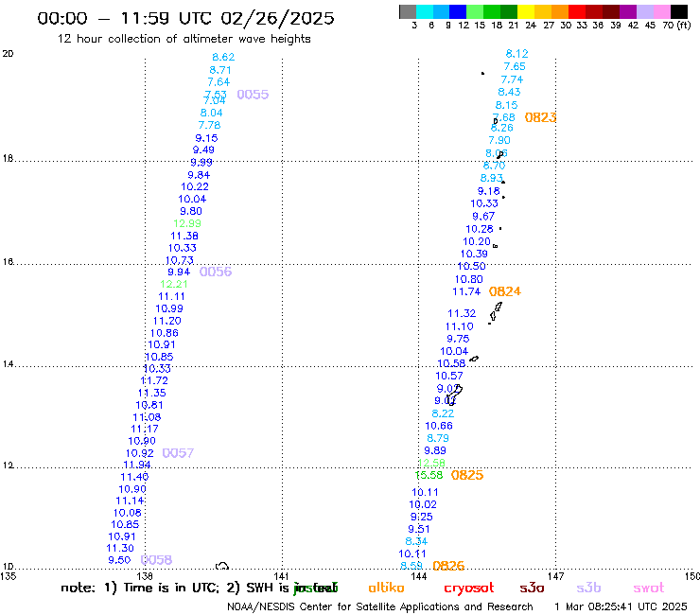
Task: Click the 's3a' satellite legend label
Action: pos(532,588)
